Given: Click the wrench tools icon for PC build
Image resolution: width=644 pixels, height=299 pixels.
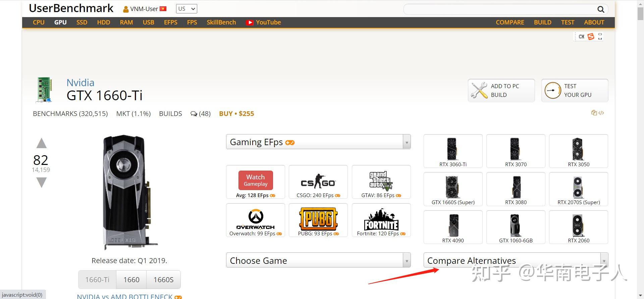Looking at the screenshot, I should coord(479,90).
